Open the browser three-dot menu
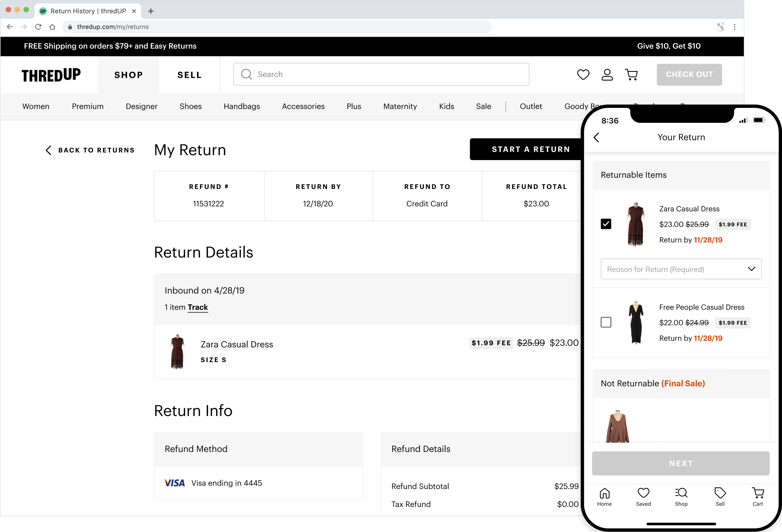 click(x=734, y=27)
